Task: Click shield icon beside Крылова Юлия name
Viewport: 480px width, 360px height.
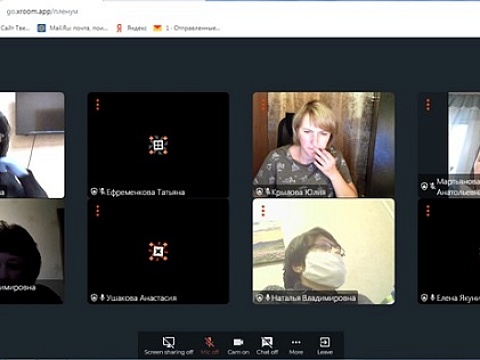Action: (259, 192)
